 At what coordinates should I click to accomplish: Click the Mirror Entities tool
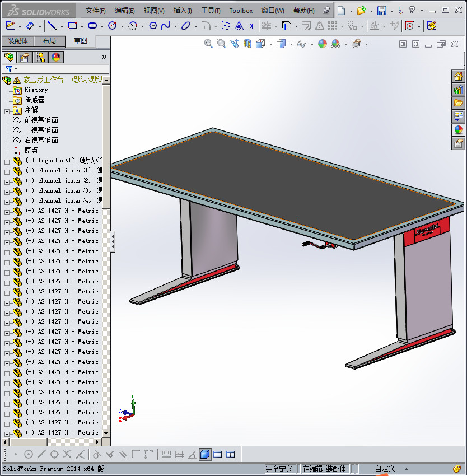319,26
